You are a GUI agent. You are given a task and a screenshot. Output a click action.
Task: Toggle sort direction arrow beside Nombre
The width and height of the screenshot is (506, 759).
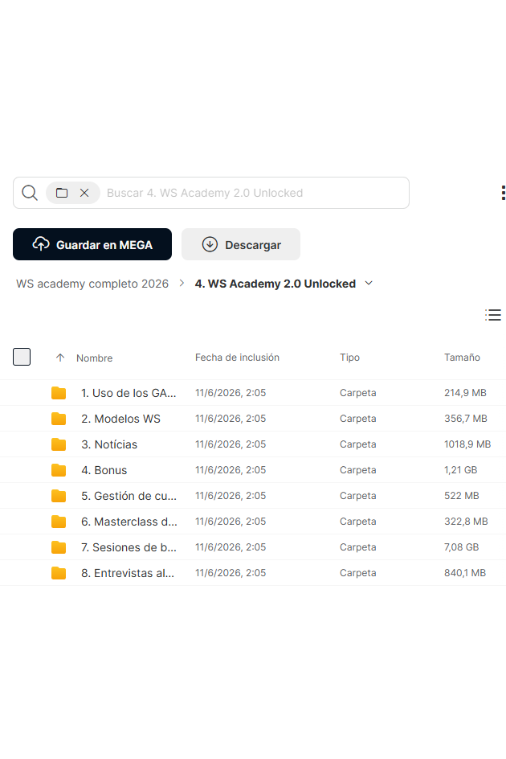(x=60, y=358)
